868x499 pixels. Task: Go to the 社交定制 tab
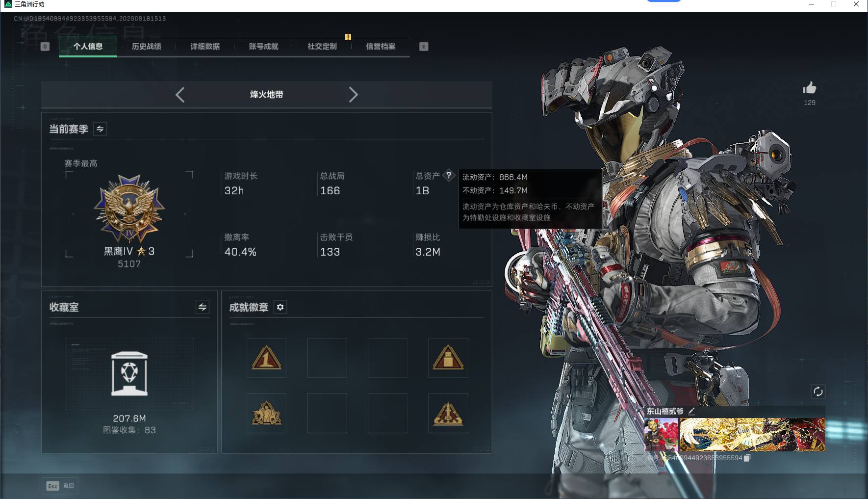point(322,47)
